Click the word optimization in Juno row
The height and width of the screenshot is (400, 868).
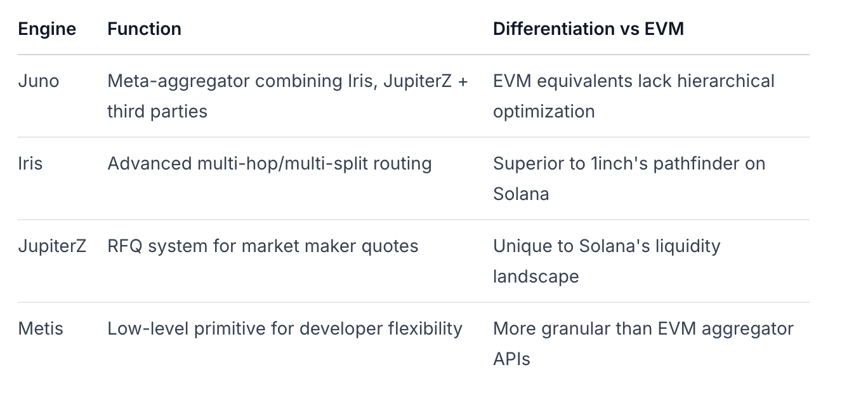coord(544,112)
